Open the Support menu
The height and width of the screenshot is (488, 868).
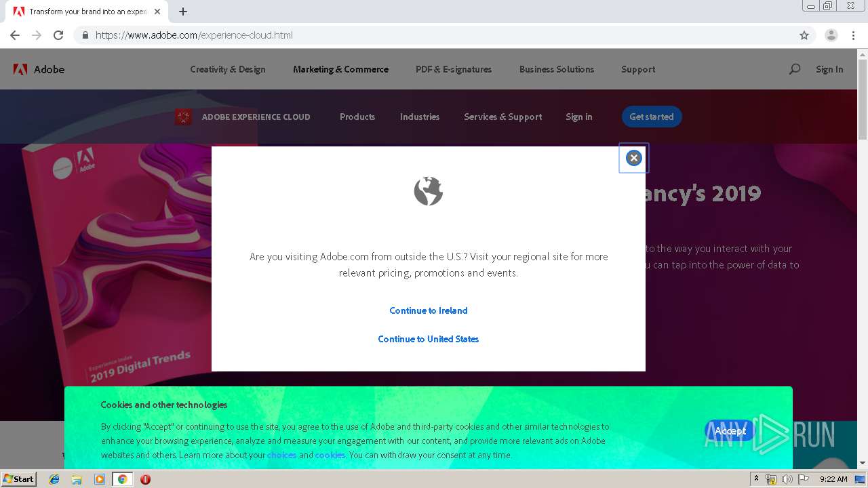coord(638,69)
